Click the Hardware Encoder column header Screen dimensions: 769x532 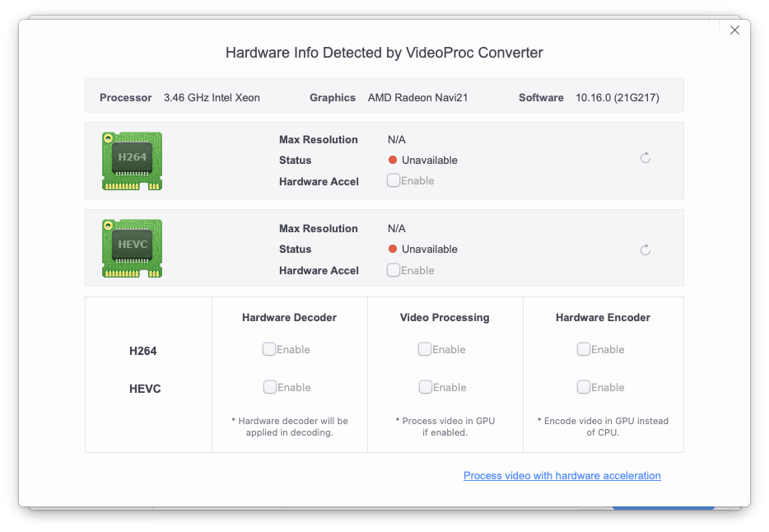click(603, 317)
